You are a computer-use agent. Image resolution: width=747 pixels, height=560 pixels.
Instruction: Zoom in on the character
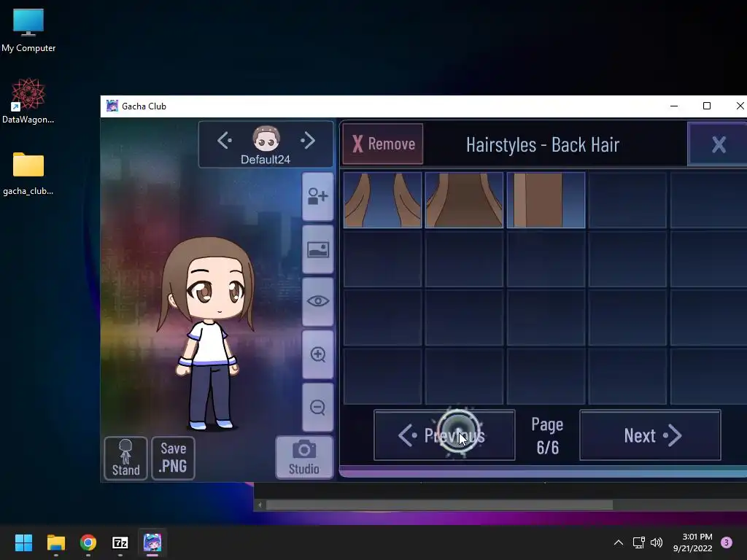[318, 355]
